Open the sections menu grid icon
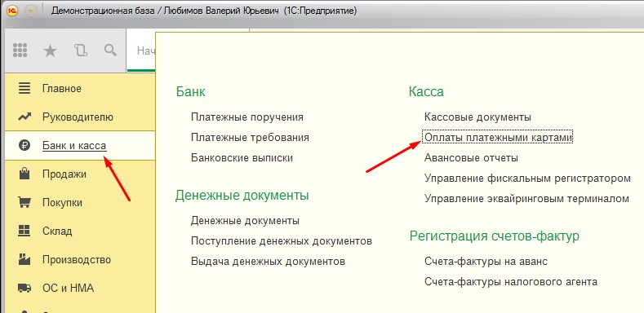Image resolution: width=644 pixels, height=313 pixels. coord(20,51)
